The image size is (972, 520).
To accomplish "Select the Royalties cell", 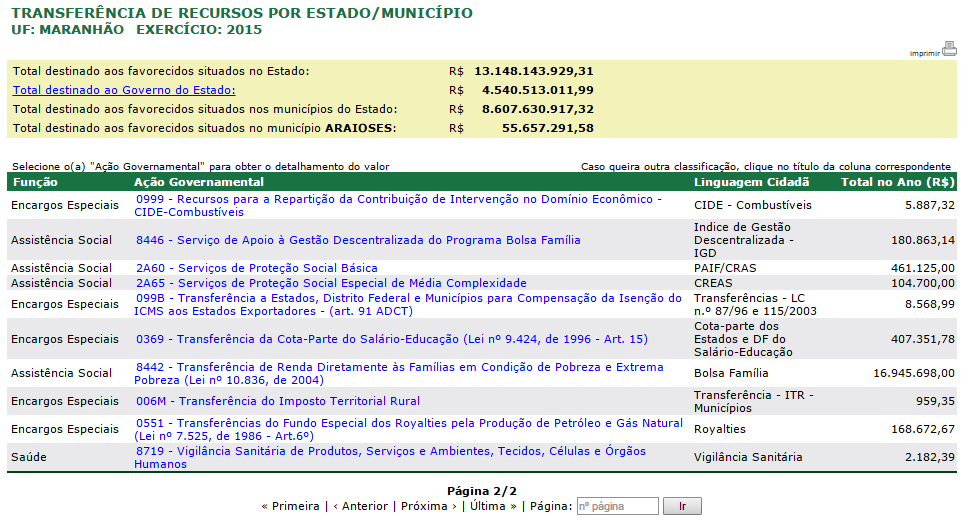I will click(720, 429).
